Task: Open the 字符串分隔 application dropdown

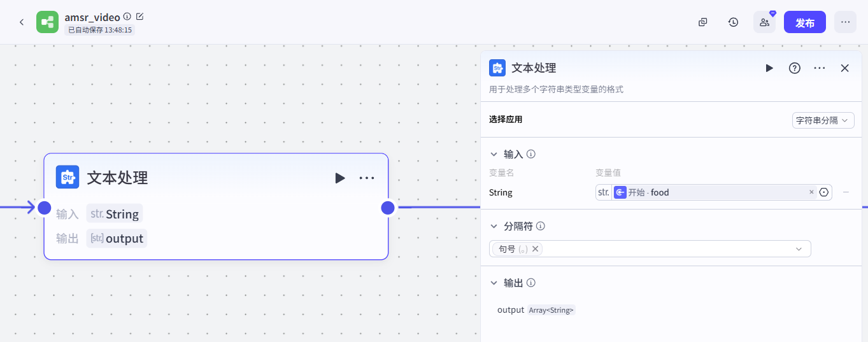Action: 823,120
